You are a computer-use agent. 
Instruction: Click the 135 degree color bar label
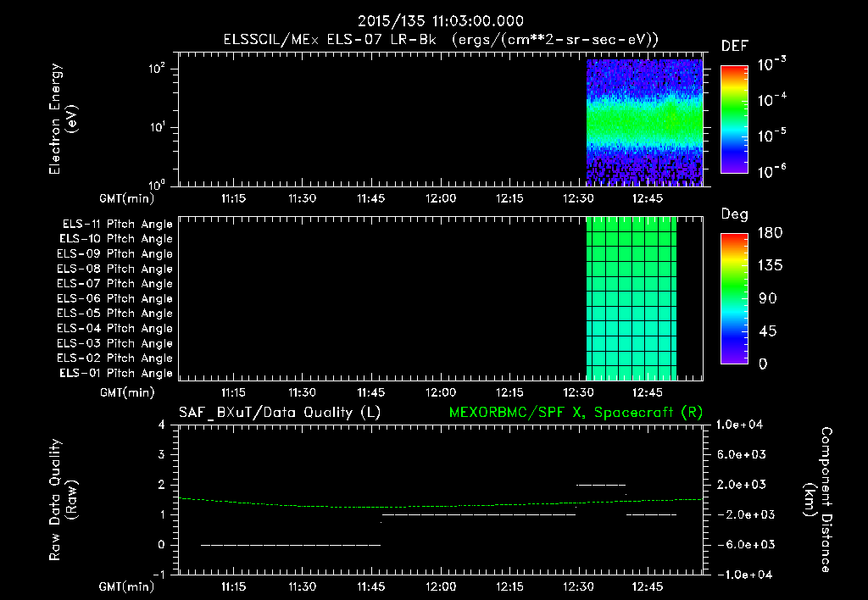point(770,266)
